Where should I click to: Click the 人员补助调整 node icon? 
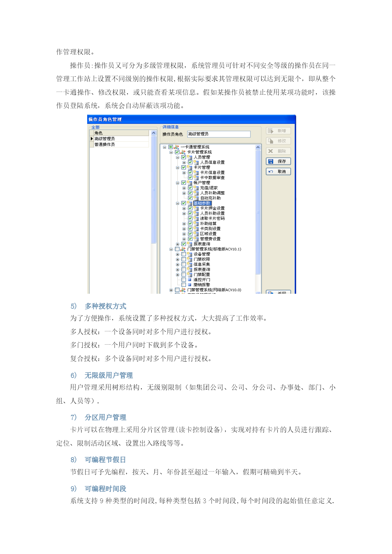[196, 193]
